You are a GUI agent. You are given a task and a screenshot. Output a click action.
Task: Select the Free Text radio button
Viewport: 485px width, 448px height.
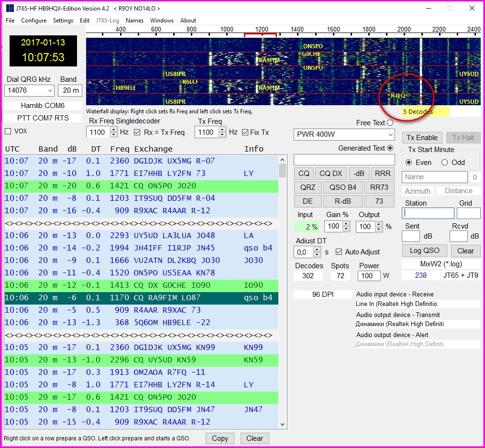390,123
